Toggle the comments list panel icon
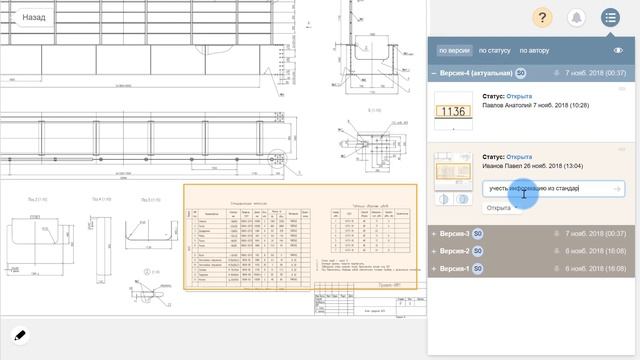 point(610,18)
